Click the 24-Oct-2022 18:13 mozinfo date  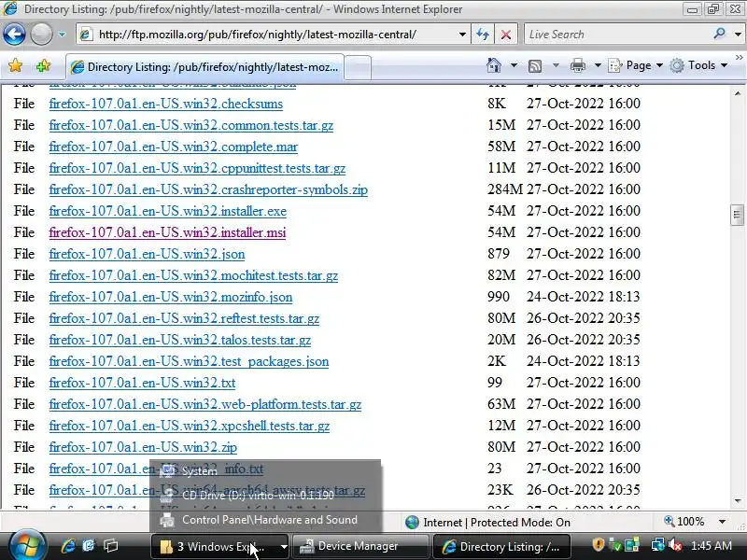coord(583,296)
